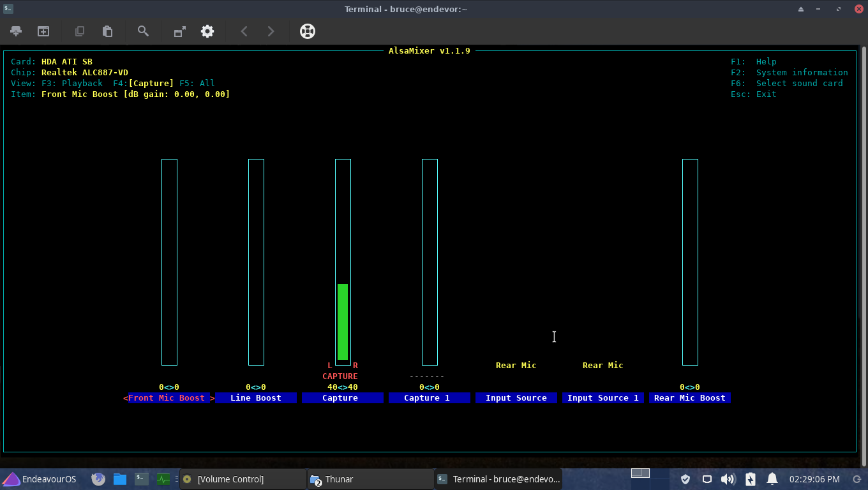Go to next tab arrow
This screenshot has width=868, height=490.
(x=271, y=31)
